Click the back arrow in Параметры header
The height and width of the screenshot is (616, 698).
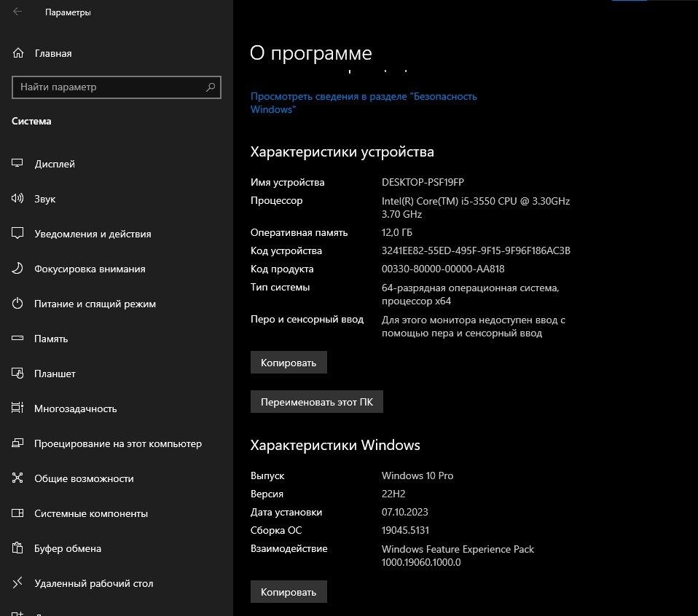(17, 12)
